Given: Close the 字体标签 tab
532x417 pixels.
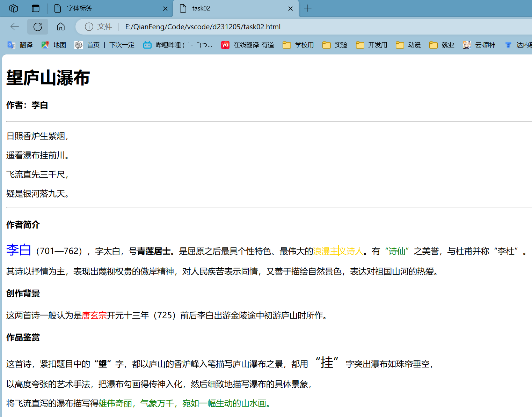Looking at the screenshot, I should 165,9.
